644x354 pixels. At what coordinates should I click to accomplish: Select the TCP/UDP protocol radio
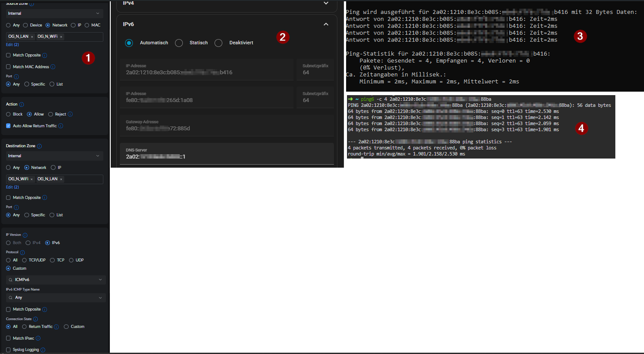point(24,260)
